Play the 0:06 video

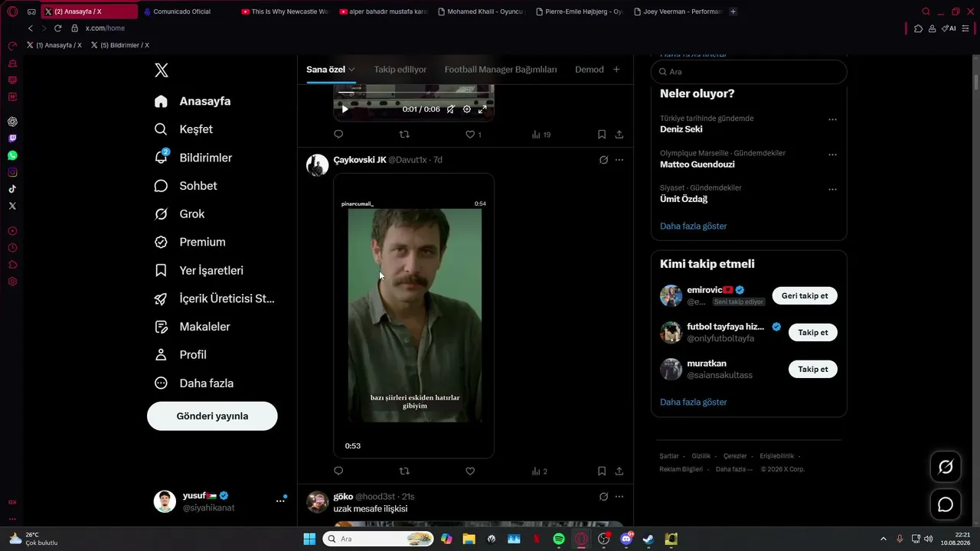(345, 109)
